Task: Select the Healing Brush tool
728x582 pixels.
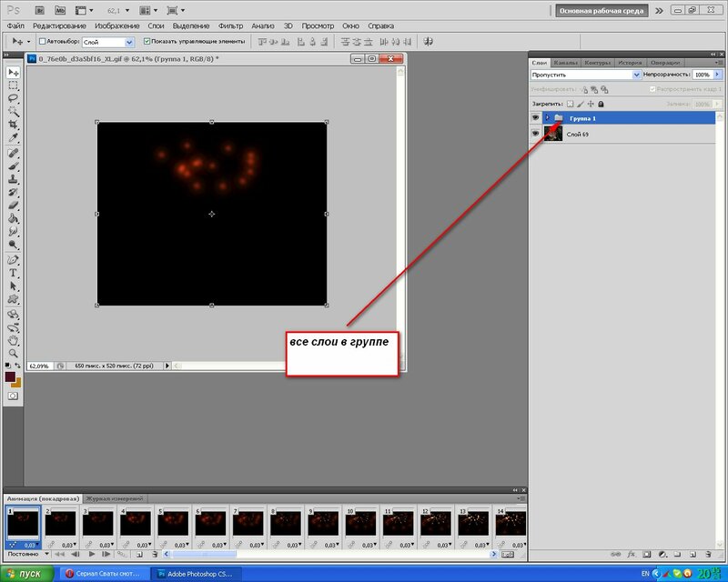Action: pos(13,153)
